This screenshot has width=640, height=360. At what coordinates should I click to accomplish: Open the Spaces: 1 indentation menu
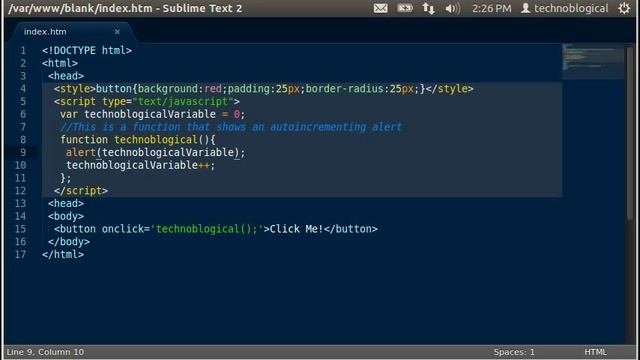tap(514, 352)
